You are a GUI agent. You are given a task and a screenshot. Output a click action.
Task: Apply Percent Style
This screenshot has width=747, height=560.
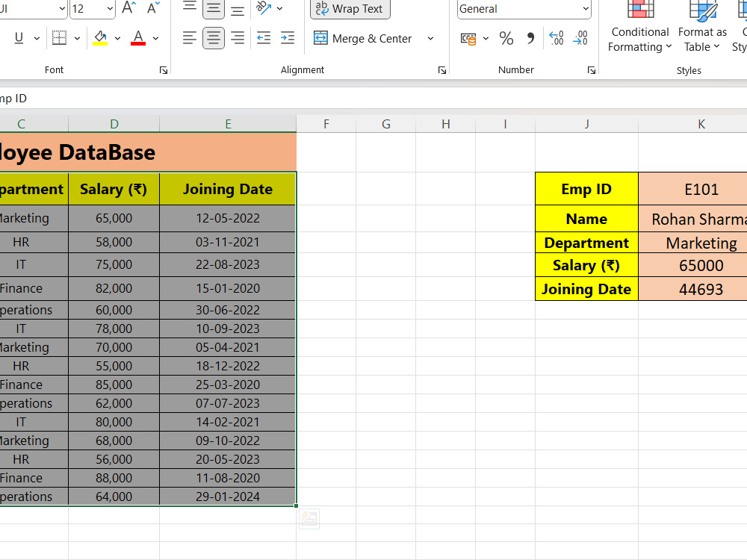coord(506,39)
